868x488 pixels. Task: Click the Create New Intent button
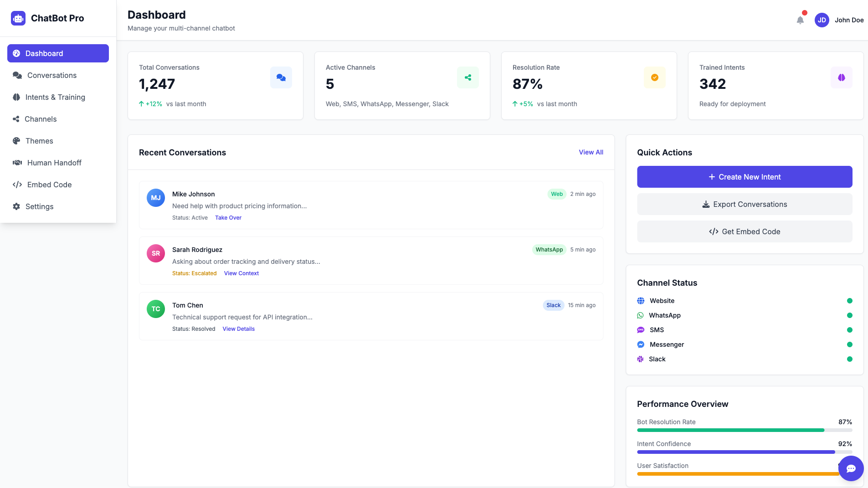744,177
